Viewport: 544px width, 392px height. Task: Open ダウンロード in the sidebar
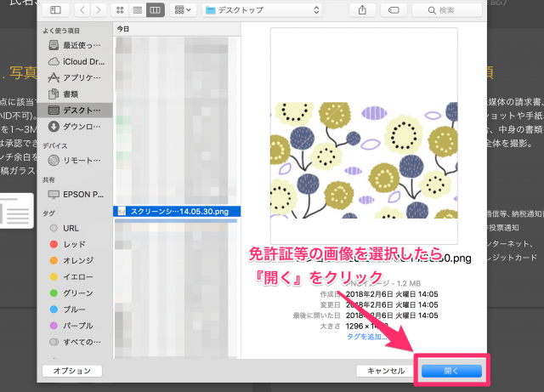[75, 127]
